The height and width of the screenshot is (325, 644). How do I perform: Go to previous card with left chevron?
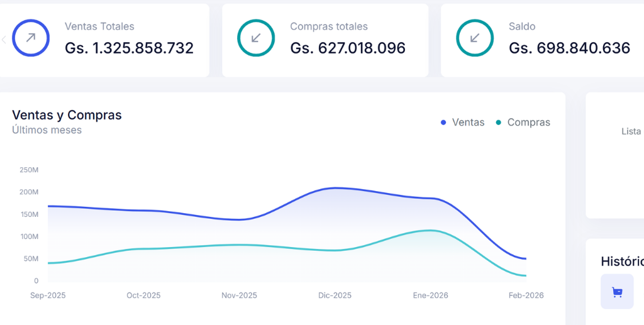tap(4, 40)
